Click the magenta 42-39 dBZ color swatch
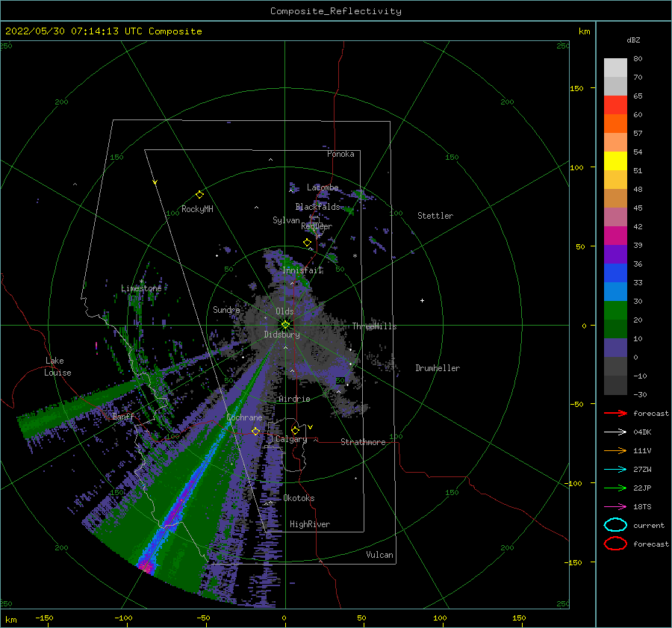The image size is (672, 628). click(615, 235)
